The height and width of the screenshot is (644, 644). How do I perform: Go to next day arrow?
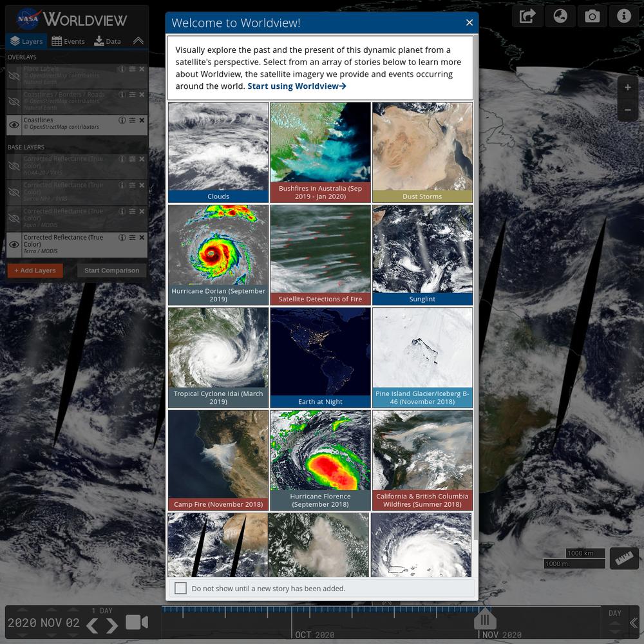[111, 625]
